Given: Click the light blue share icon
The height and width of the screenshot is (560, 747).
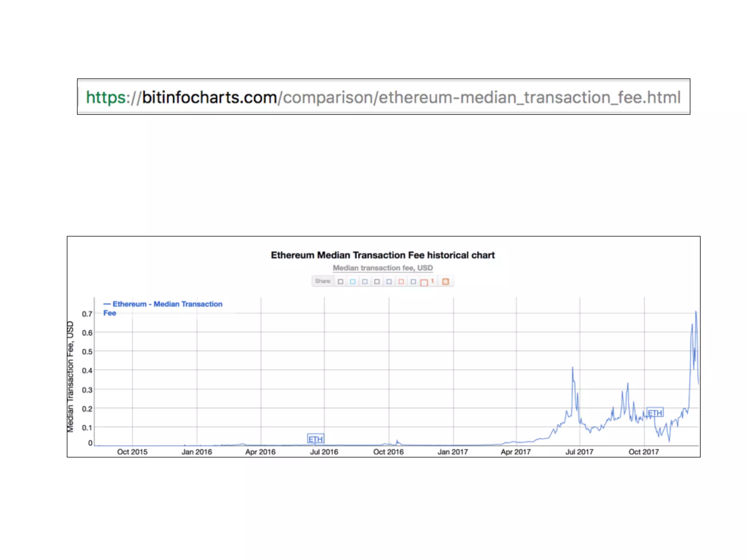Looking at the screenshot, I should (352, 281).
